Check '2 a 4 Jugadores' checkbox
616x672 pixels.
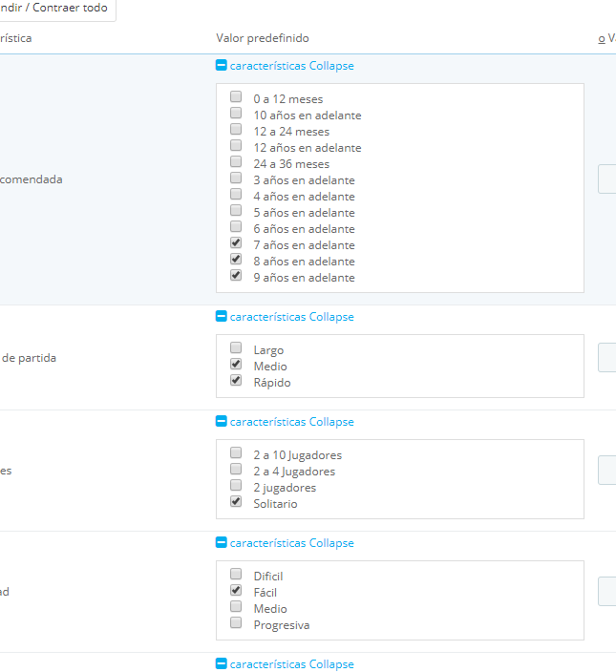coord(236,469)
